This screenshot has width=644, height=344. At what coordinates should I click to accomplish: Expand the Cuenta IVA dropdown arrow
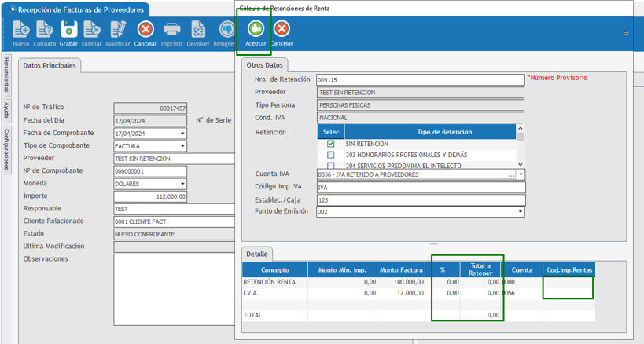coord(521,174)
